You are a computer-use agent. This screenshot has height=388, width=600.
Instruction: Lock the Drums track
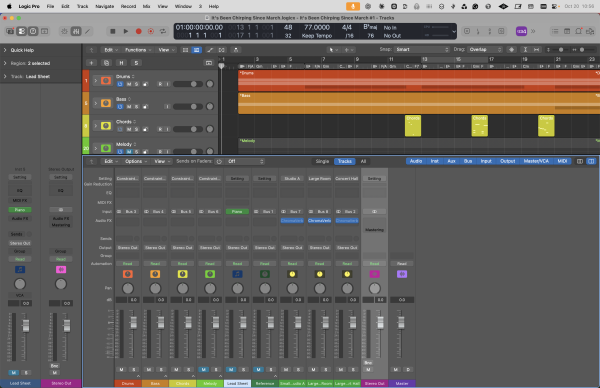pyautogui.click(x=145, y=84)
